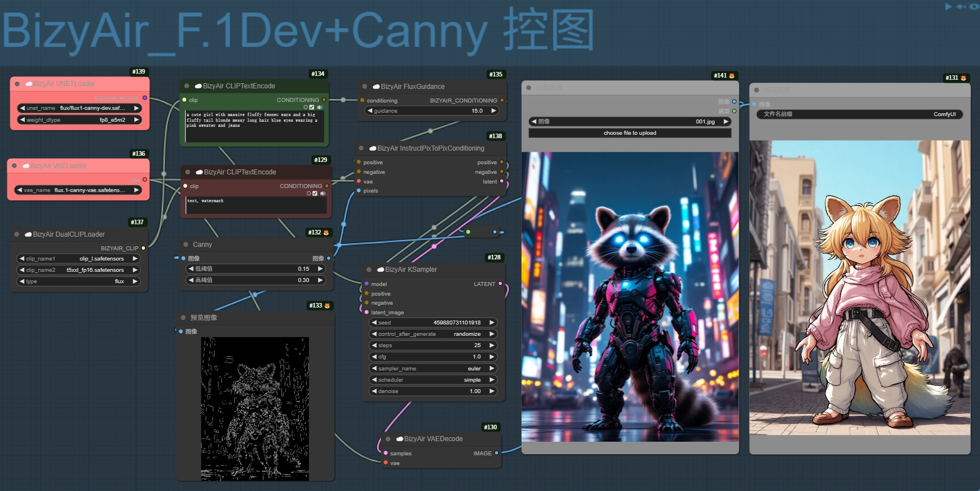Click the fox icon on the #131 badge
Viewport: 980px width, 491px height.
point(964,78)
